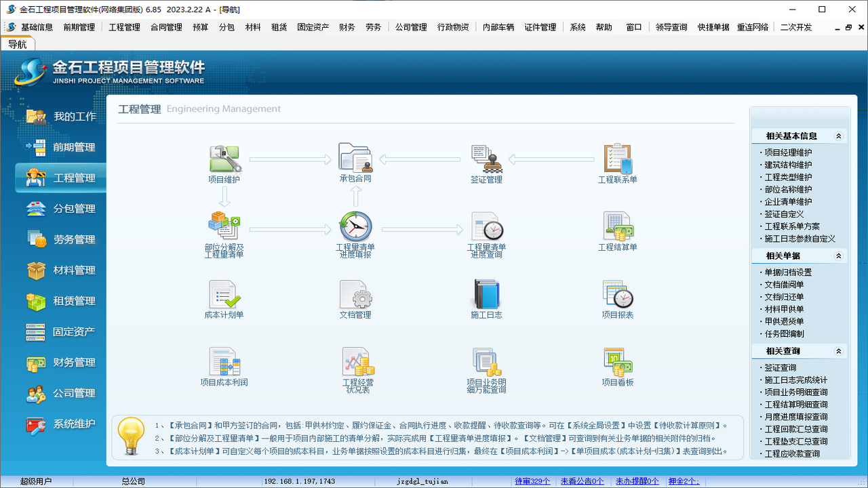Open 施工日志参数自定义 link
The image size is (868, 488).
click(800, 239)
